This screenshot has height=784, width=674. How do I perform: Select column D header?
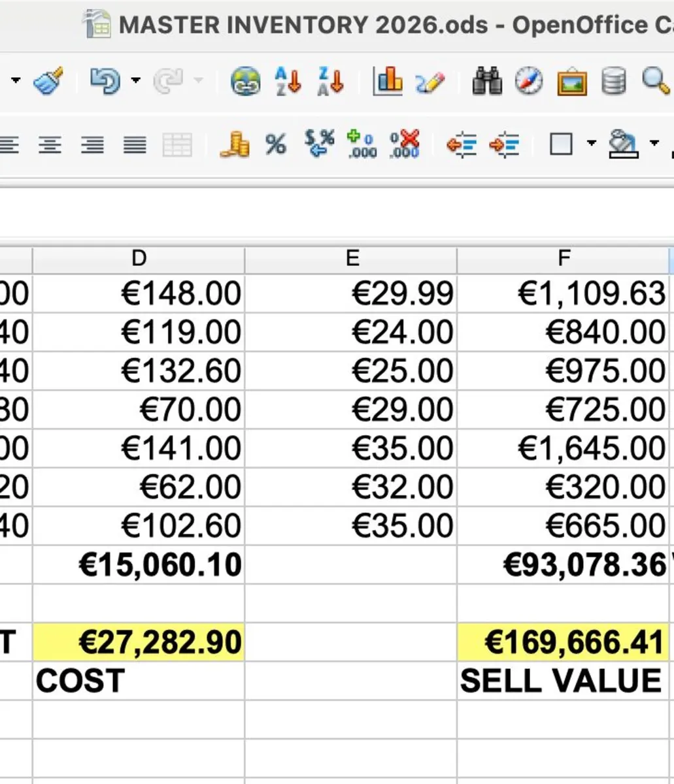click(138, 259)
